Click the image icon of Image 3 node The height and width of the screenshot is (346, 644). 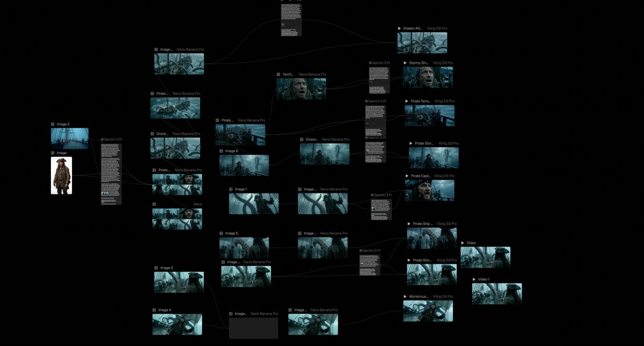[x=156, y=268]
